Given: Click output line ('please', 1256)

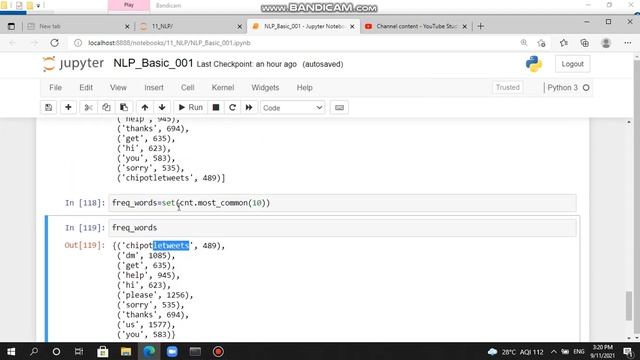Looking at the screenshot, I should coord(155,295).
